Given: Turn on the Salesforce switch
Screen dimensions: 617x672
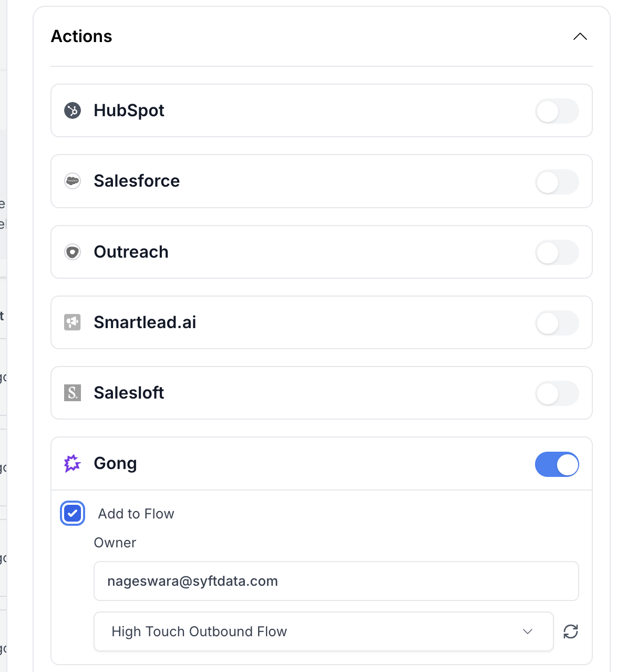Looking at the screenshot, I should [557, 182].
